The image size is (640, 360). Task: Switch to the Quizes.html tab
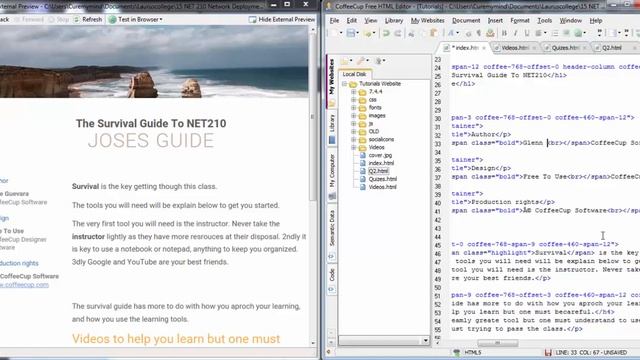[x=565, y=48]
